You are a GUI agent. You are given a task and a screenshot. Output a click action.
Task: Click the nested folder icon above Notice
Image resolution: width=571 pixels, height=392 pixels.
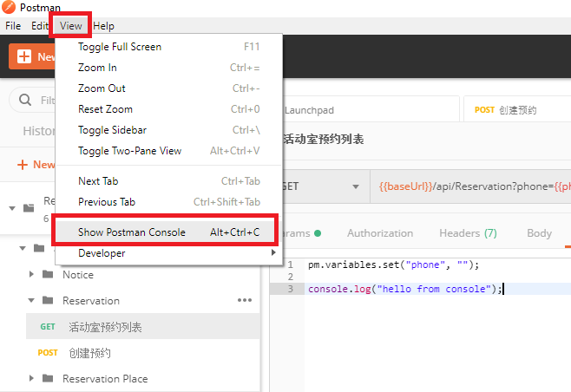pos(39,248)
